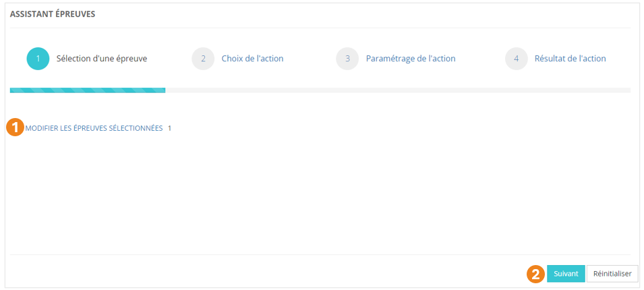The height and width of the screenshot is (290, 644).
Task: Click the step 2 circle icon
Action: click(x=203, y=59)
